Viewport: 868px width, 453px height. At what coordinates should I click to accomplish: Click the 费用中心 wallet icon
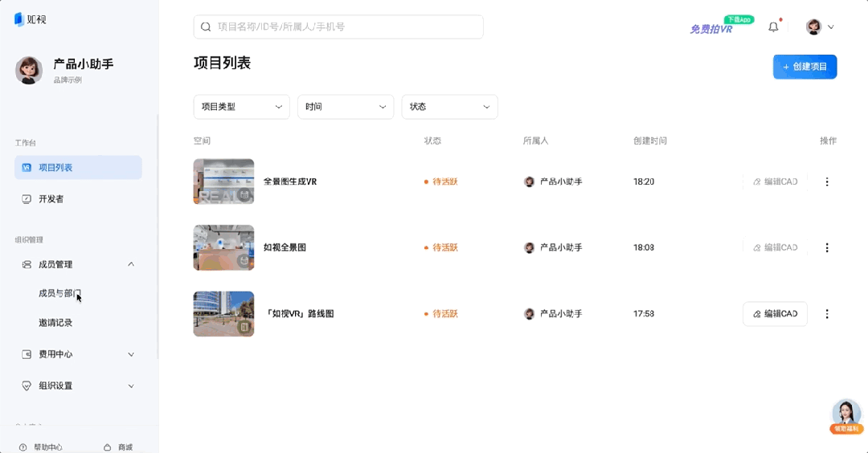[x=27, y=354]
